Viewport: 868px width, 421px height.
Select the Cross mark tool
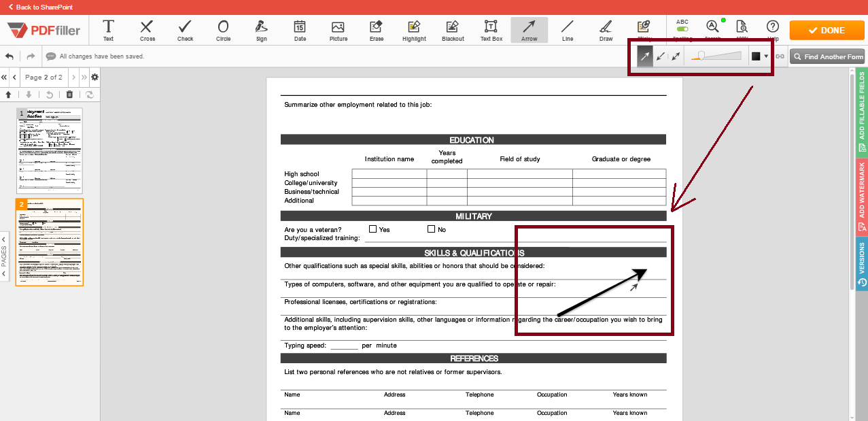point(147,30)
